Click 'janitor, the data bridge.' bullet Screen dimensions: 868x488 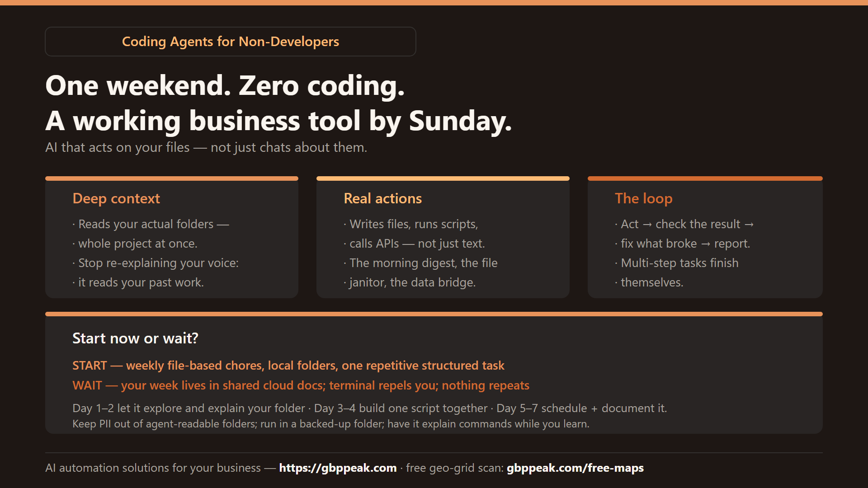(x=410, y=282)
